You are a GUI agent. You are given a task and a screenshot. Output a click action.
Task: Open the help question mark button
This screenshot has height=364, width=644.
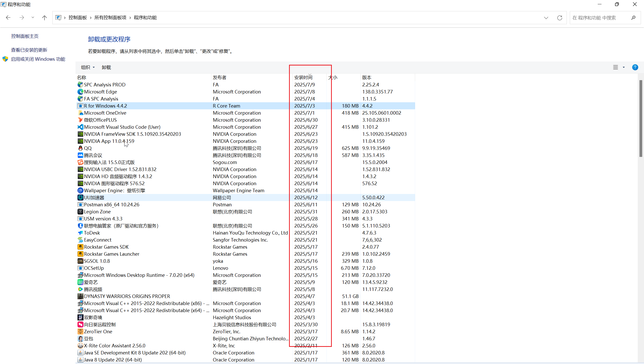(x=635, y=67)
